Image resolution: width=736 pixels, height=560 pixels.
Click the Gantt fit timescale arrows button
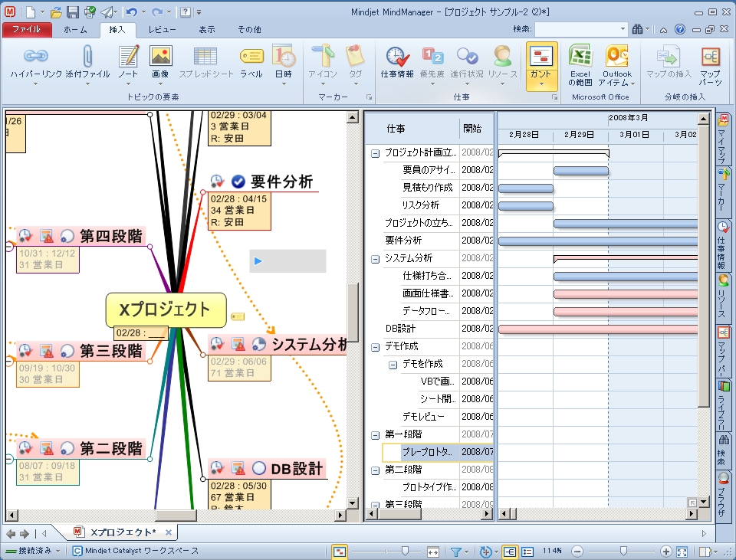point(432,552)
